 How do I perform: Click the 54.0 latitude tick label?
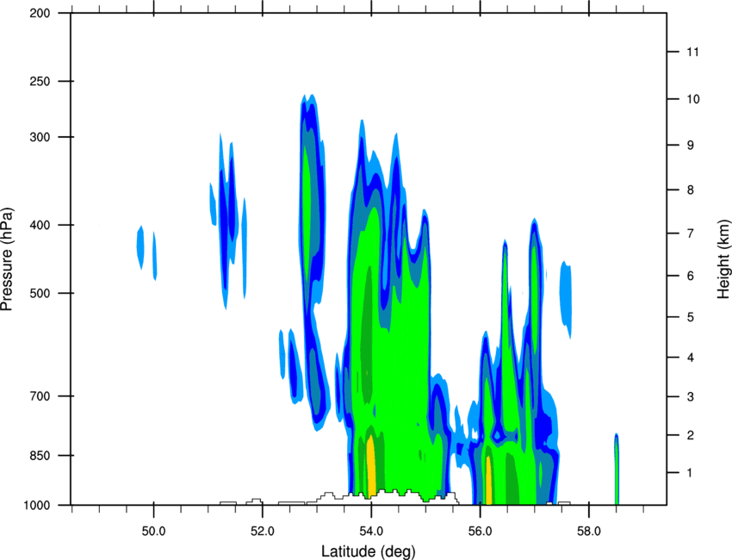pos(371,532)
